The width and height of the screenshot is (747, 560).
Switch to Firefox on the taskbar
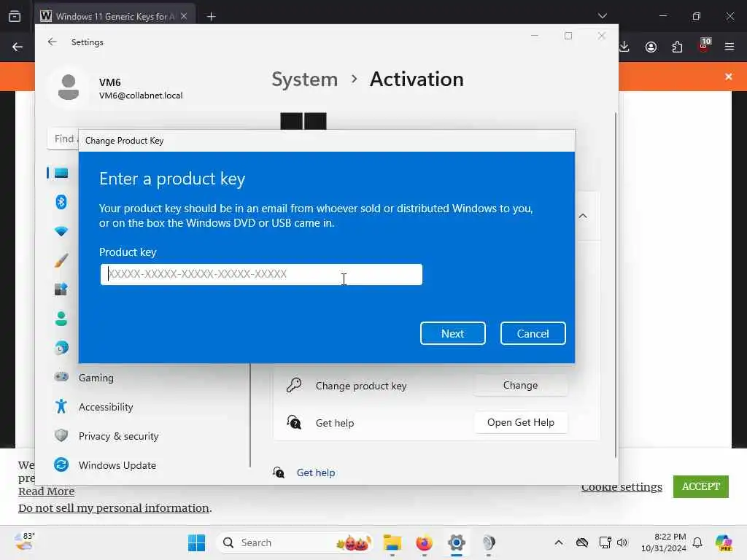point(424,542)
